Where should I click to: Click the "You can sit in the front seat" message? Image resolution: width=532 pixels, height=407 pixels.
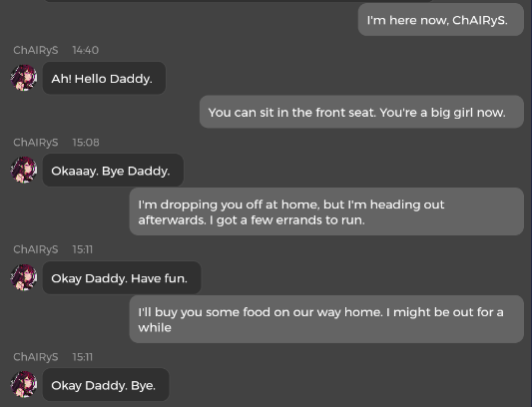click(x=361, y=112)
